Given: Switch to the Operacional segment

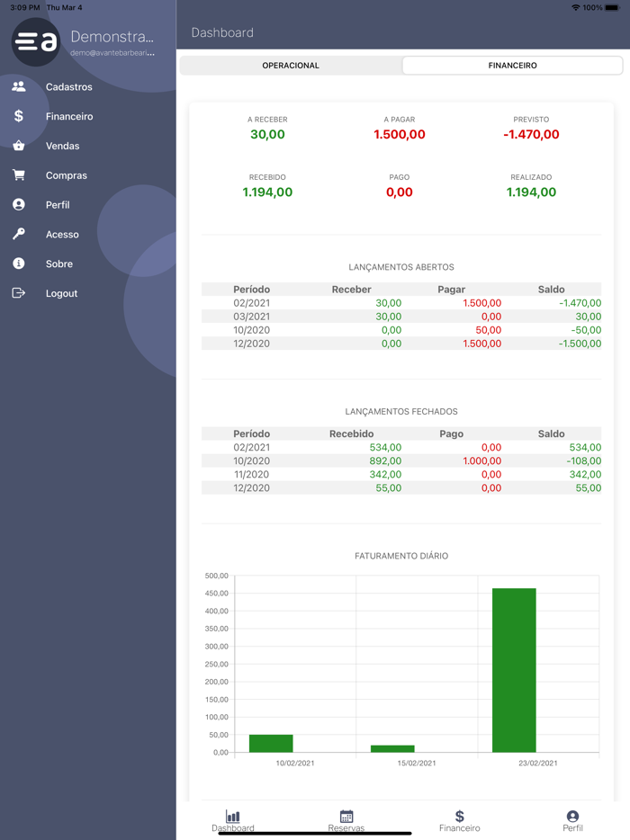Looking at the screenshot, I should [x=291, y=66].
